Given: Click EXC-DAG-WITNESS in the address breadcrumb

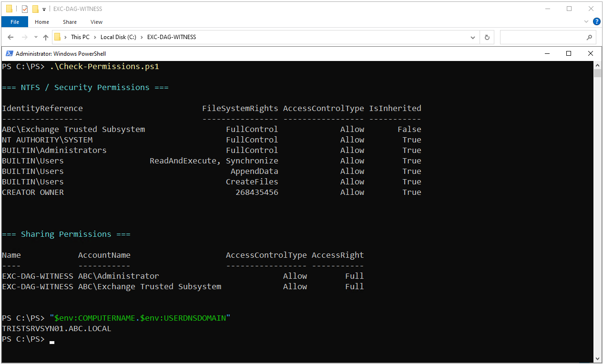Looking at the screenshot, I should [172, 37].
